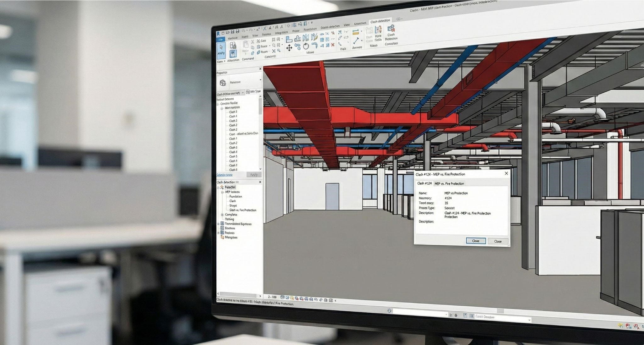The width and height of the screenshot is (644, 345).
Task: Close the Clash #124 dialog with X
Action: click(506, 173)
